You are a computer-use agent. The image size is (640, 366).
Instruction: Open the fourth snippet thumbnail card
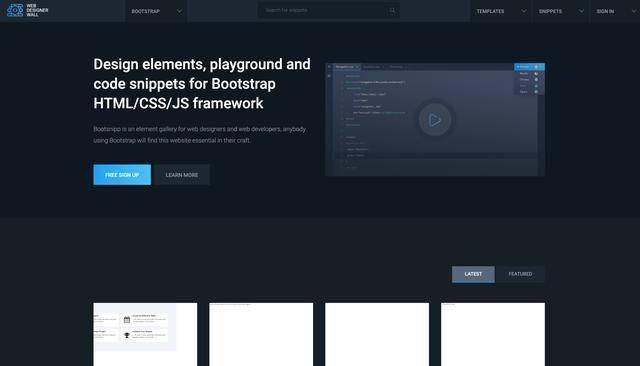(x=493, y=334)
